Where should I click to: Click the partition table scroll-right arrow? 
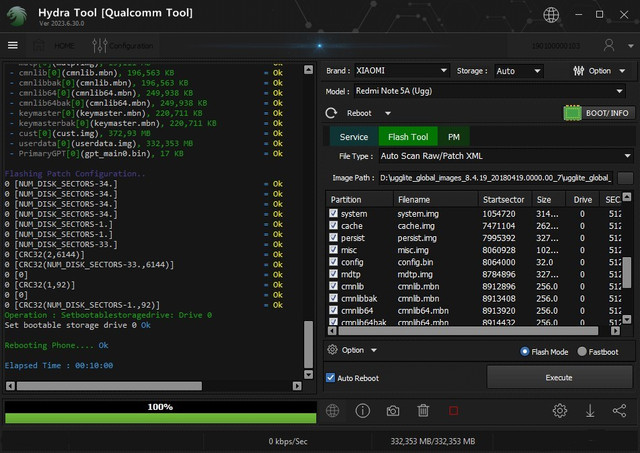tap(615, 331)
